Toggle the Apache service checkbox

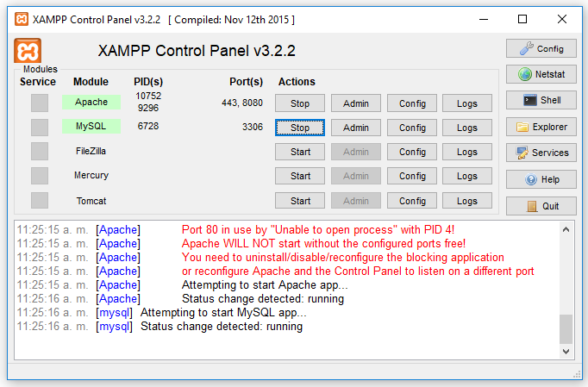point(40,103)
